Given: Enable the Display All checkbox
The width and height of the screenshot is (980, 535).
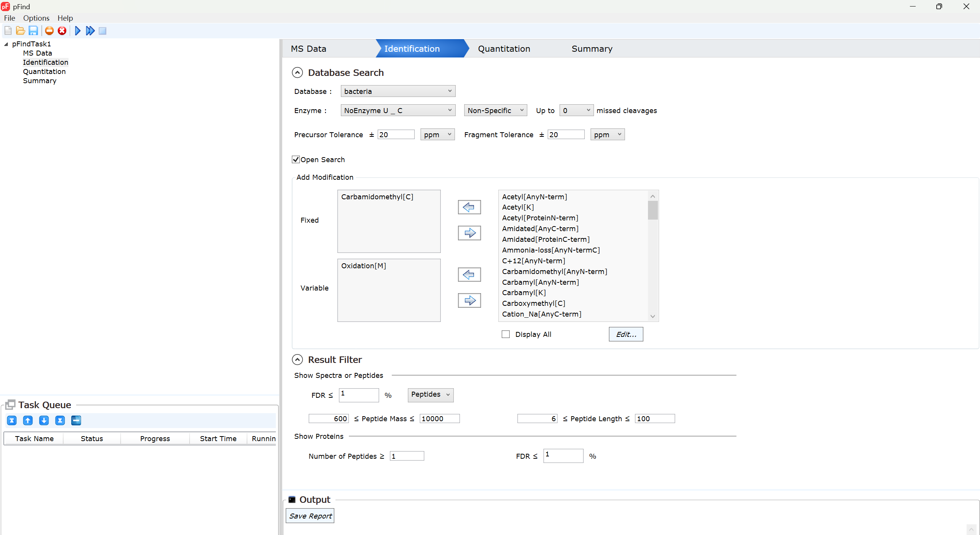Looking at the screenshot, I should (x=506, y=334).
